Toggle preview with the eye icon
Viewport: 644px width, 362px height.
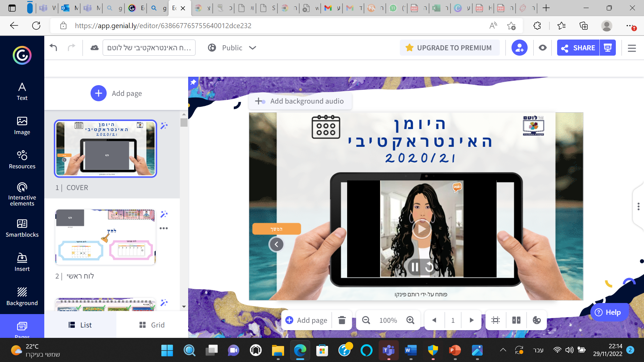542,48
